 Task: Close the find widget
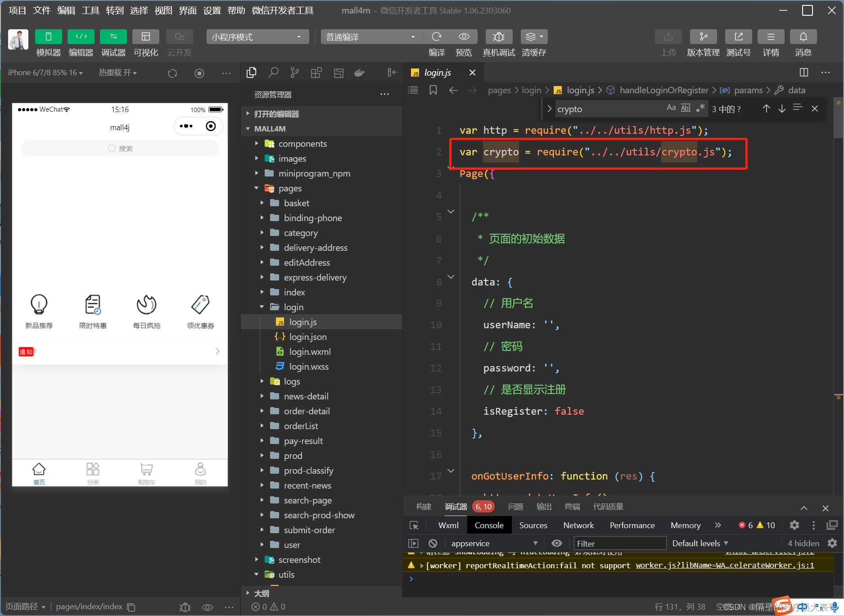[x=815, y=109]
